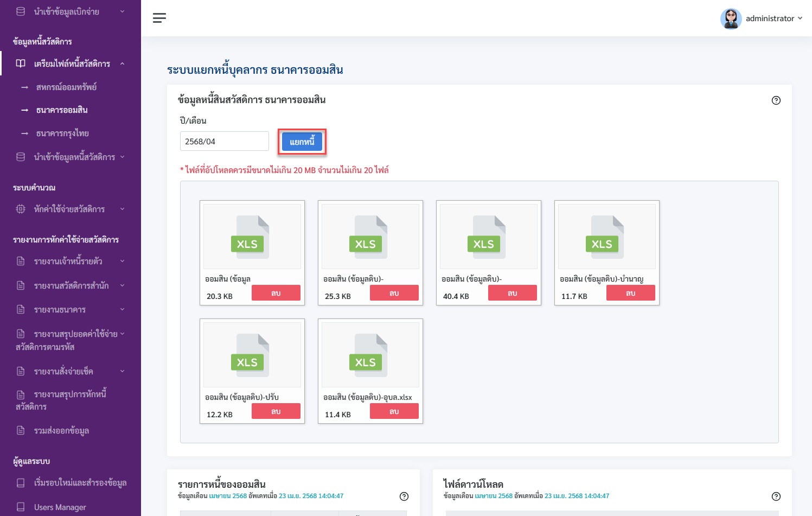
Task: Select ธนาคารกรุงไทย menu item
Action: [x=62, y=133]
